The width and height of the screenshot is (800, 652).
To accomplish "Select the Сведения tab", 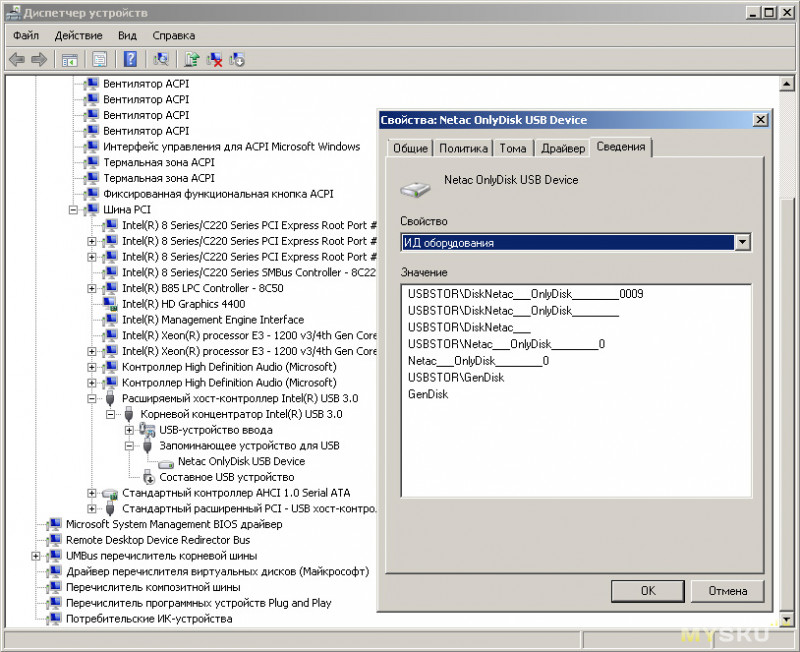I will click(620, 147).
